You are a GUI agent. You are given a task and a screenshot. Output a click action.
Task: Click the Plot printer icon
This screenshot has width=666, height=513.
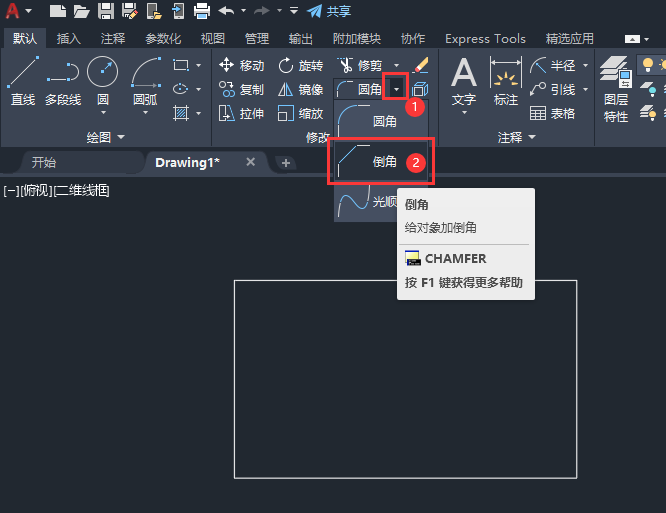(202, 11)
